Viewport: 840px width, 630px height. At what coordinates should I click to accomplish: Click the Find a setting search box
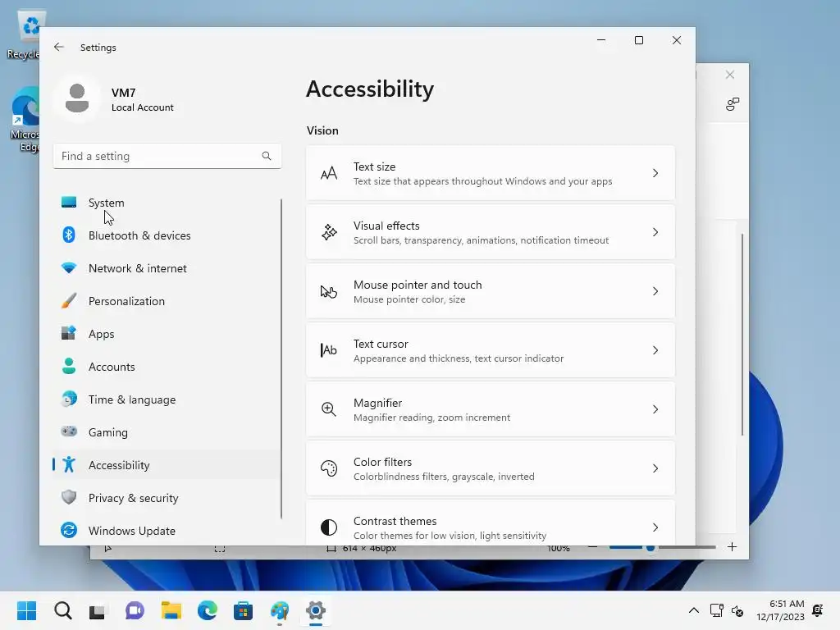click(167, 156)
